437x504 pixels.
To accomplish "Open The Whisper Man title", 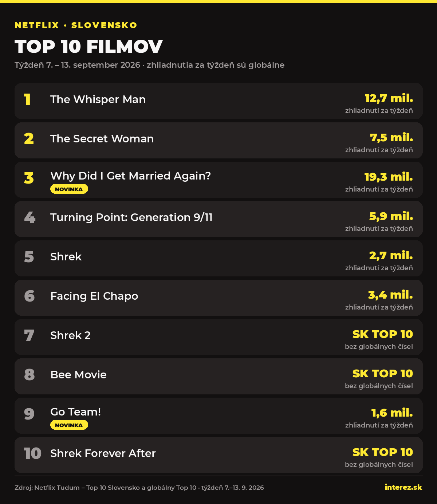I will [x=98, y=99].
